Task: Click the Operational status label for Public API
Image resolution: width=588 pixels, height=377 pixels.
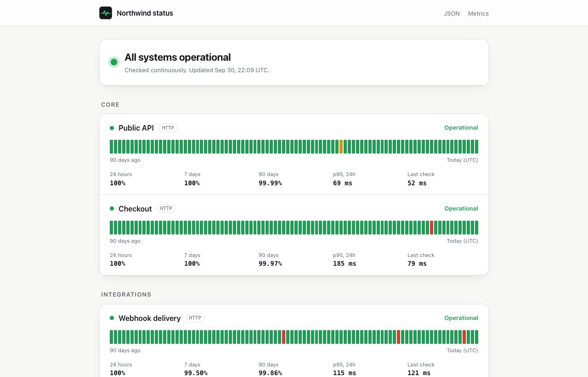Action: coord(461,128)
